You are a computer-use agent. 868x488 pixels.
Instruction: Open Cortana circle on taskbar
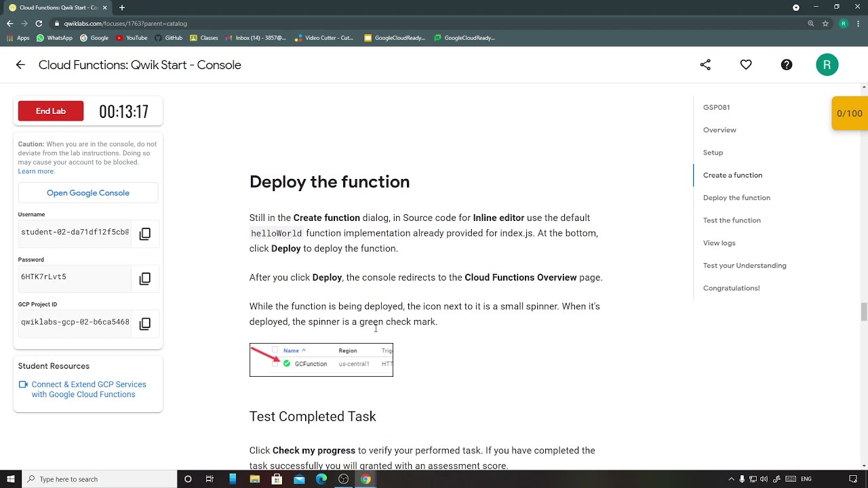188,479
